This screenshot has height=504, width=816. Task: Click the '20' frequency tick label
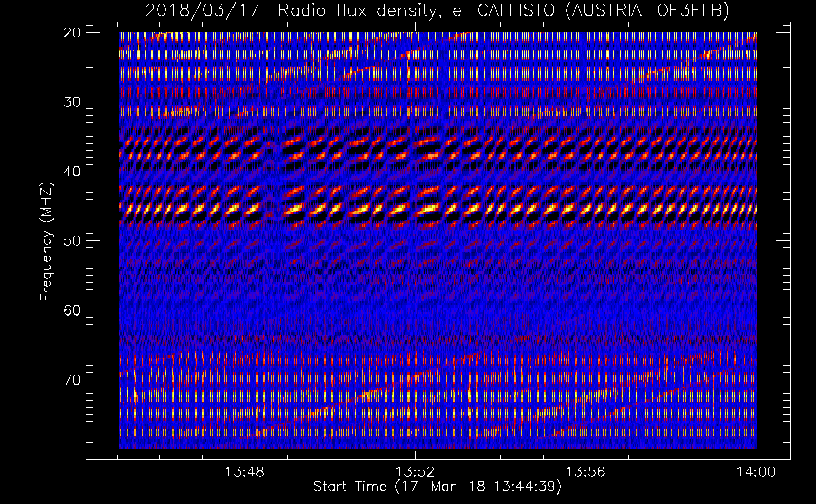72,33
